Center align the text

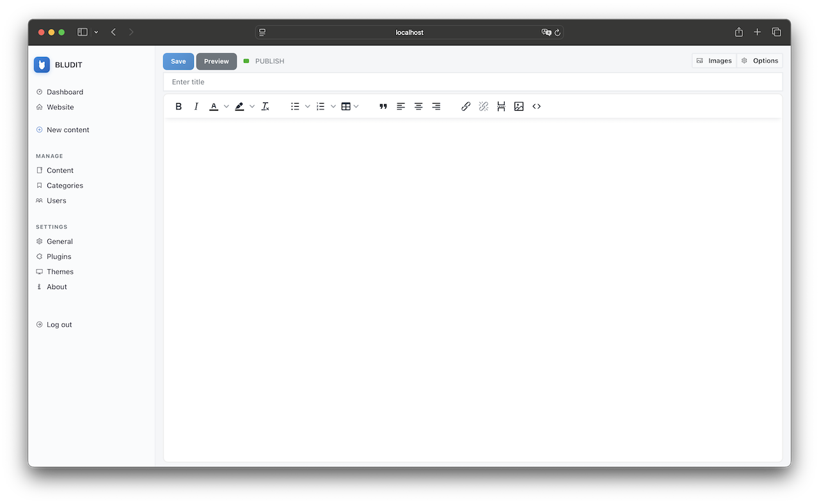coord(418,106)
